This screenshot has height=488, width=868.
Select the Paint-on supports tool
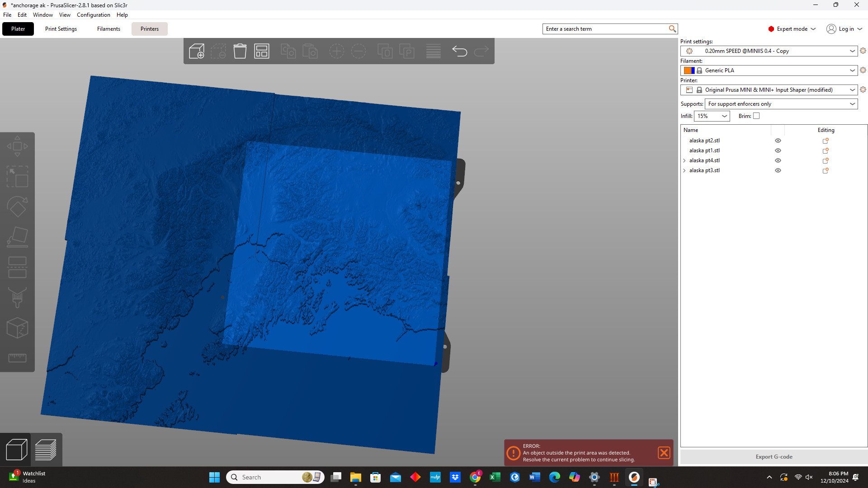[17, 298]
